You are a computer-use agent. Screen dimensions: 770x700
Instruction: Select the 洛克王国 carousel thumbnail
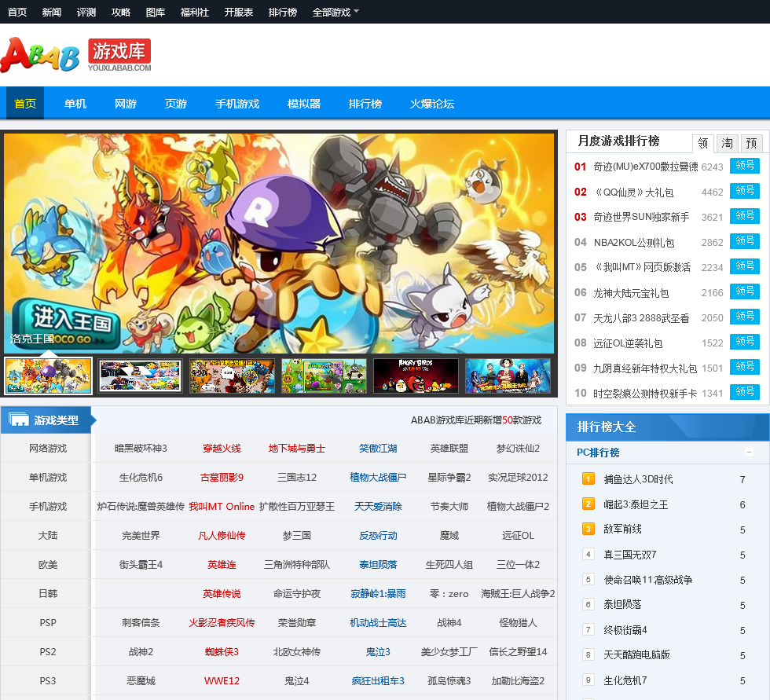tap(48, 376)
